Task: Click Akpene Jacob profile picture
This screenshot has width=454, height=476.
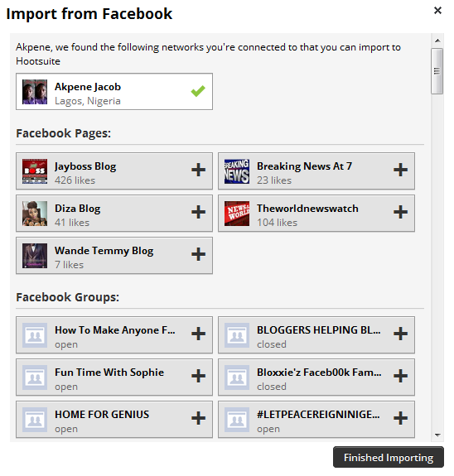Action: pyautogui.click(x=35, y=92)
